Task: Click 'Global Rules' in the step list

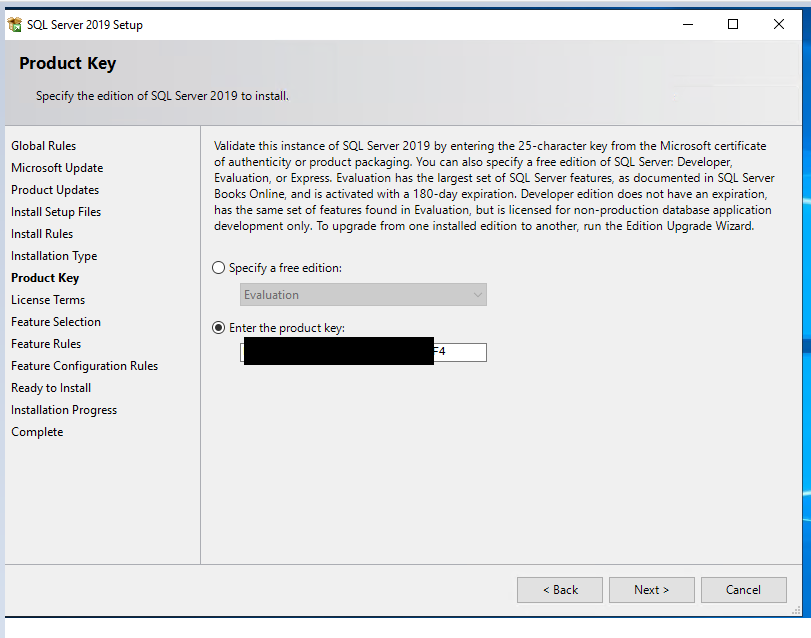Action: point(43,146)
